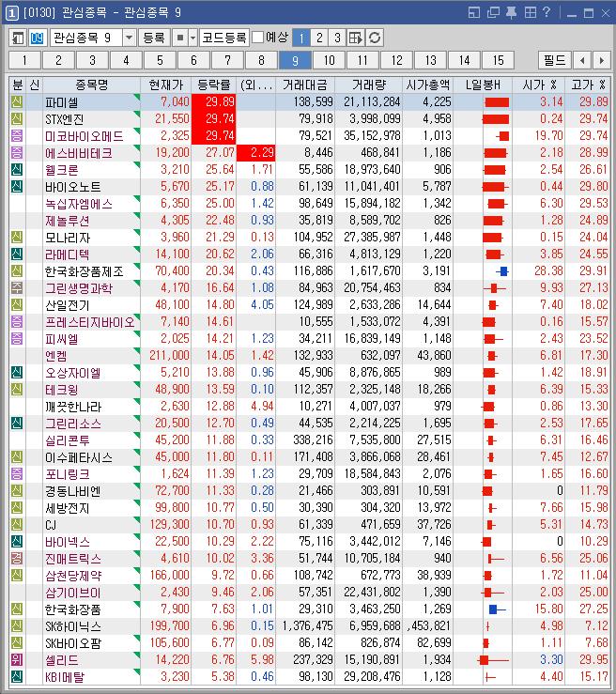This screenshot has height=694, width=616.
Task: Click the candlestick icon of 한국화장품 row
Action: click(x=497, y=609)
